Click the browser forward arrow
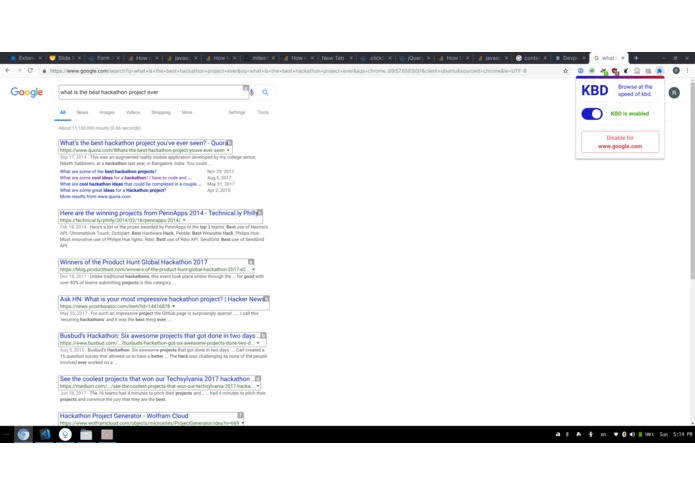The height and width of the screenshot is (494, 695). coord(19,70)
